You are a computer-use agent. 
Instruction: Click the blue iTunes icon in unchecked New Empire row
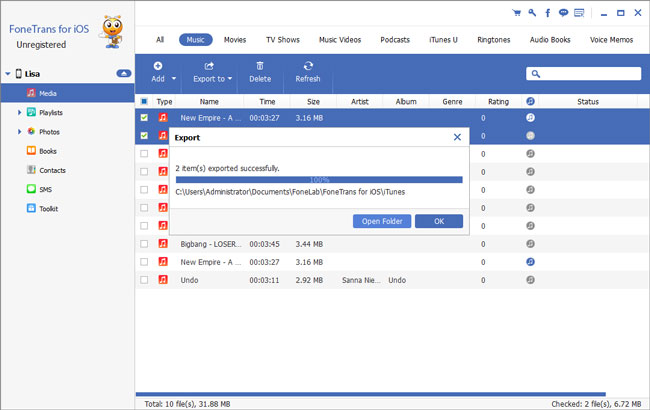(x=530, y=262)
